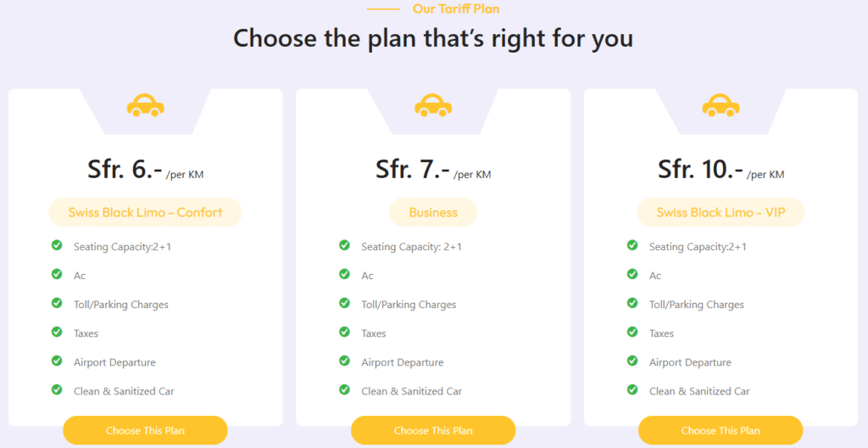Click the taxi icon above Sfr. 7.- plan
The width and height of the screenshot is (868, 448).
click(433, 105)
